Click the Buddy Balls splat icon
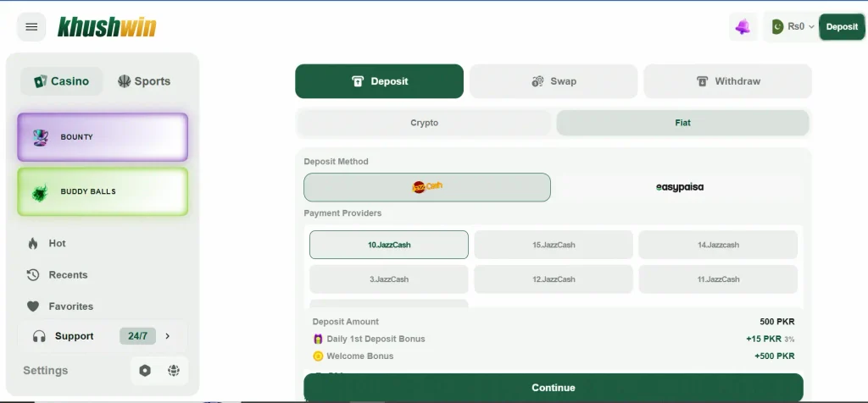 [40, 192]
